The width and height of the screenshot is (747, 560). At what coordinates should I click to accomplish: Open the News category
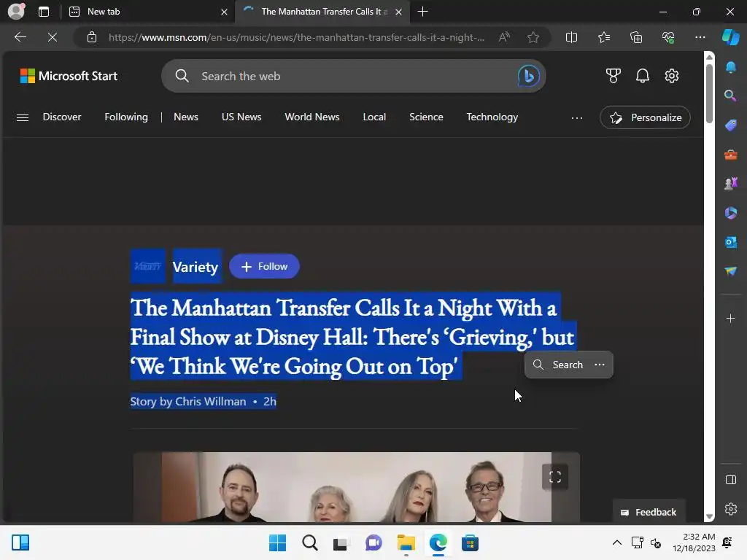pyautogui.click(x=186, y=117)
